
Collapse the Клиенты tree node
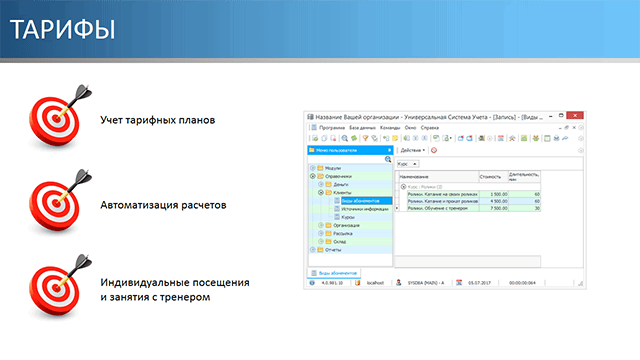click(321, 193)
